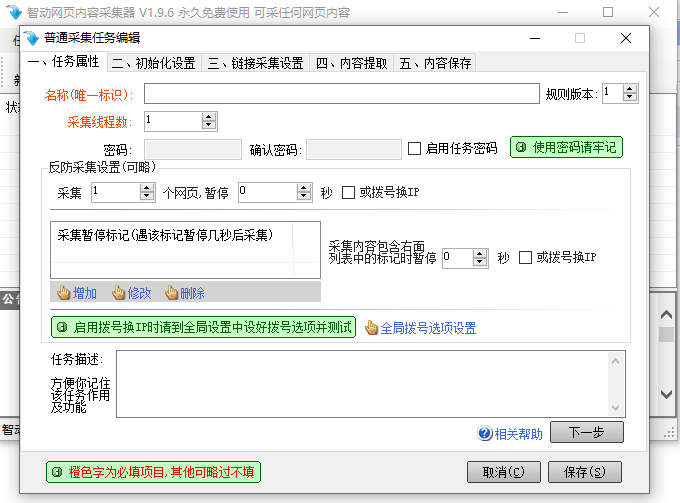Tick 或拨号换IP checkbox next to 个网页暂停

pyautogui.click(x=348, y=192)
